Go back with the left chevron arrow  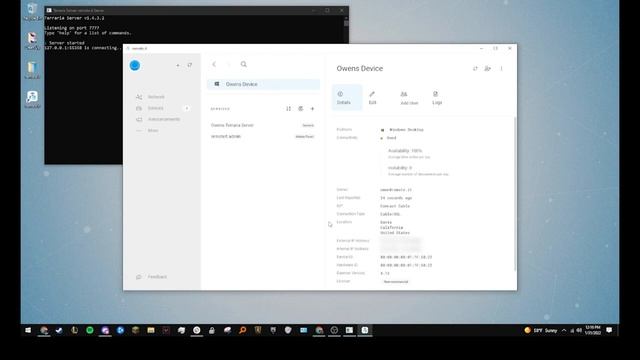click(x=214, y=64)
